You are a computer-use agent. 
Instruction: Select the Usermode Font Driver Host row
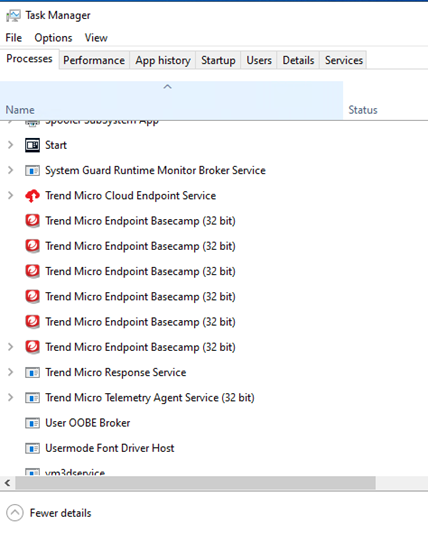pyautogui.click(x=214, y=448)
